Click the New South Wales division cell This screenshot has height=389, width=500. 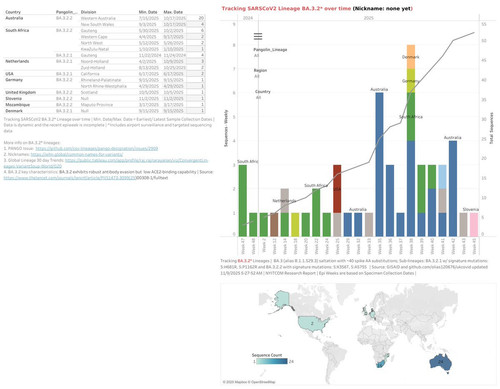[97, 24]
